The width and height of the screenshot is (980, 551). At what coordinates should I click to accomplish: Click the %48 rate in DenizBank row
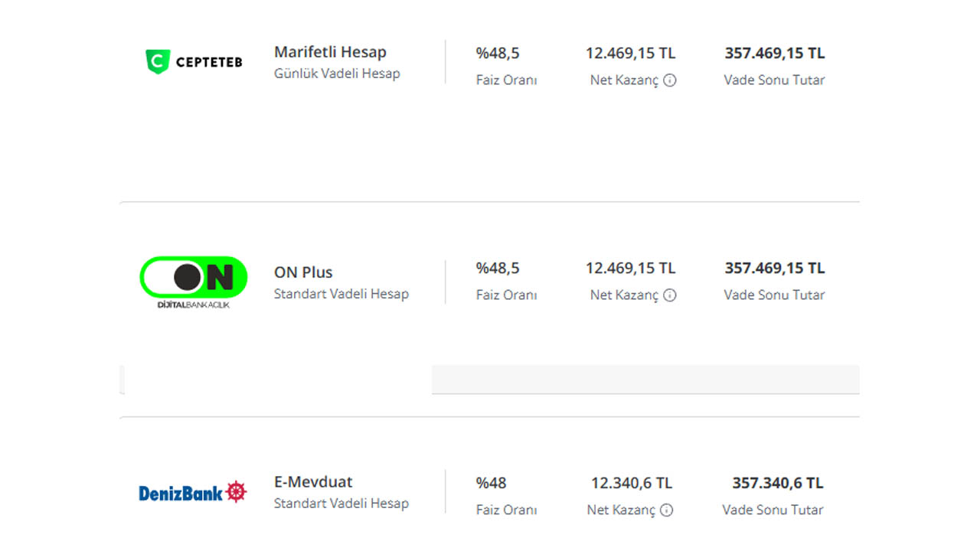click(492, 484)
